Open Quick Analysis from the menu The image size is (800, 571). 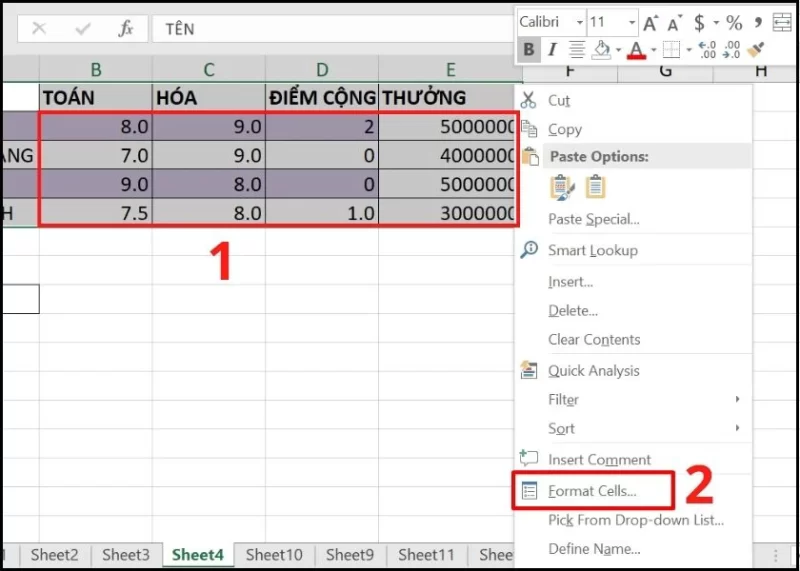633,371
